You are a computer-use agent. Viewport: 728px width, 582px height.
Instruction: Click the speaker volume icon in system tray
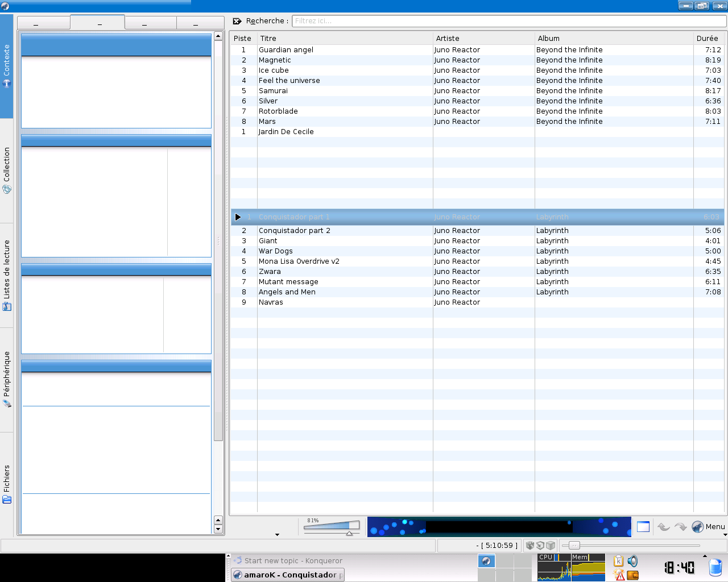pos(632,561)
